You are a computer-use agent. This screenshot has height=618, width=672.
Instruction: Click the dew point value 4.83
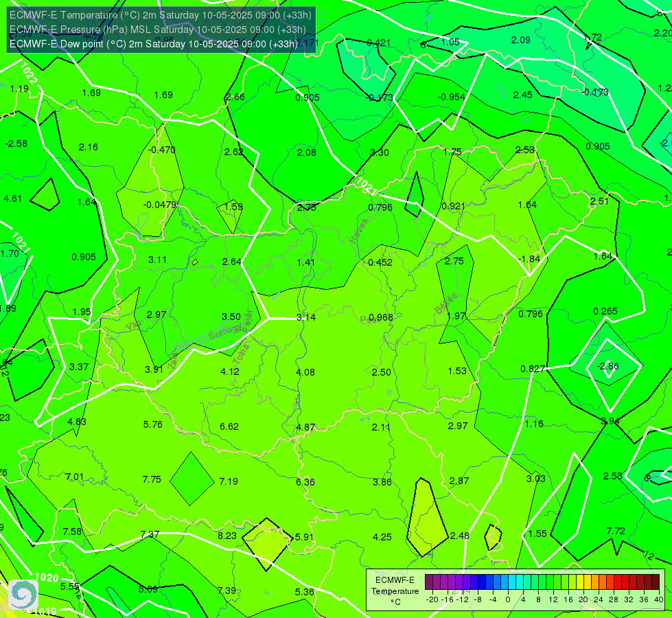point(77,422)
